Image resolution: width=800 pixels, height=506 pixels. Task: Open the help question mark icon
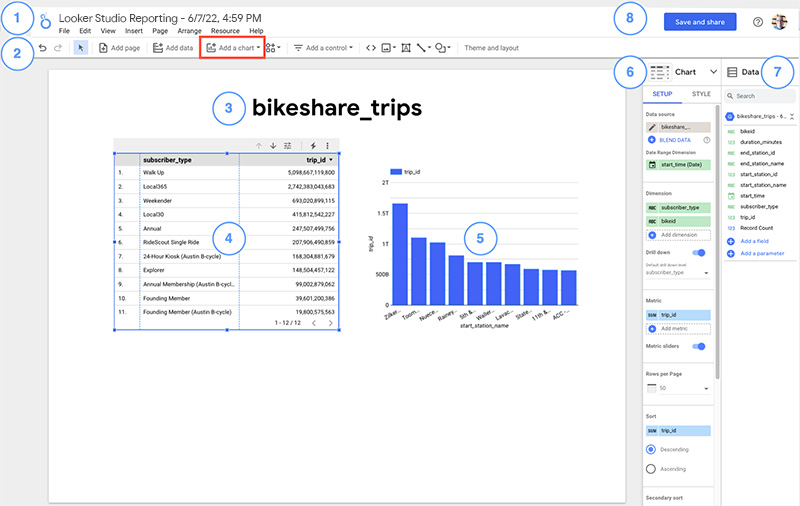pos(757,22)
